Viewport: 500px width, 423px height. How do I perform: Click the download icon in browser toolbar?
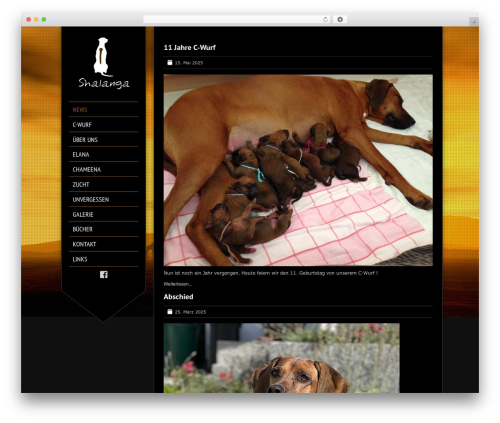point(340,19)
